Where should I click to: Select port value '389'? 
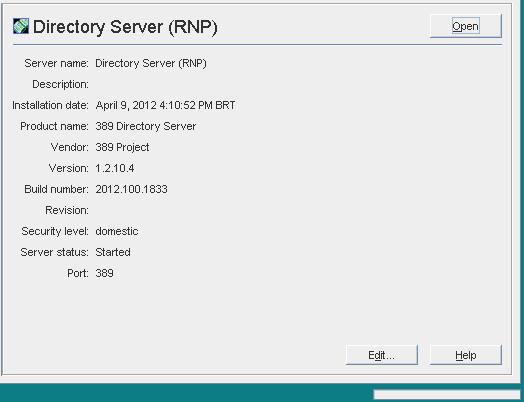pos(104,273)
